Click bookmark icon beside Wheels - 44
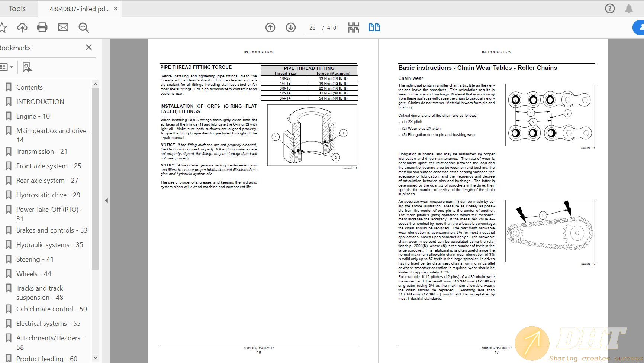Screen dimensions: 644x363 (x=9, y=274)
